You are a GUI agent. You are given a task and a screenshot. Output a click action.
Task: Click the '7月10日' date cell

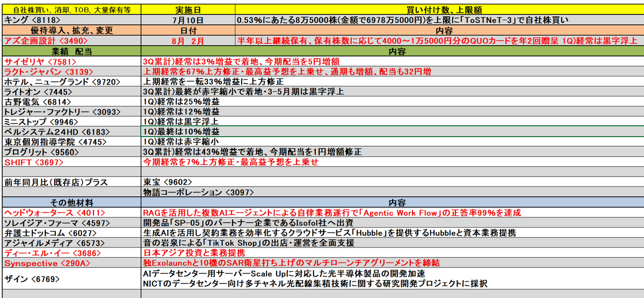point(189,19)
